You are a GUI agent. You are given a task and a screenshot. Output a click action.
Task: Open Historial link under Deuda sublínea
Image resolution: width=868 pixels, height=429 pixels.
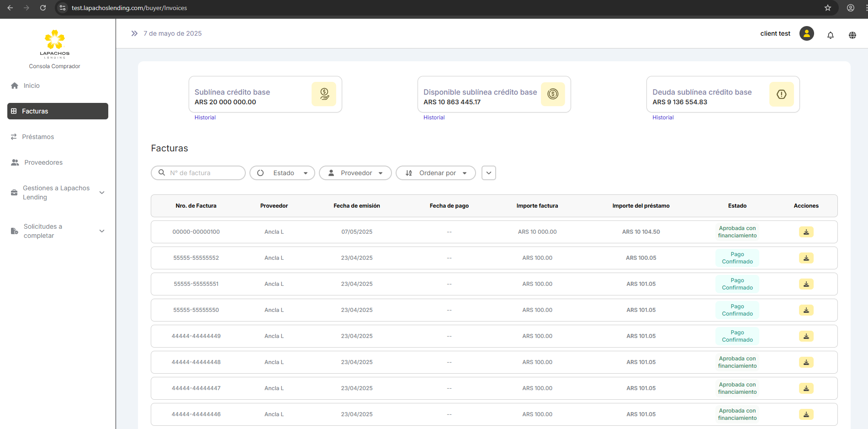pyautogui.click(x=663, y=118)
